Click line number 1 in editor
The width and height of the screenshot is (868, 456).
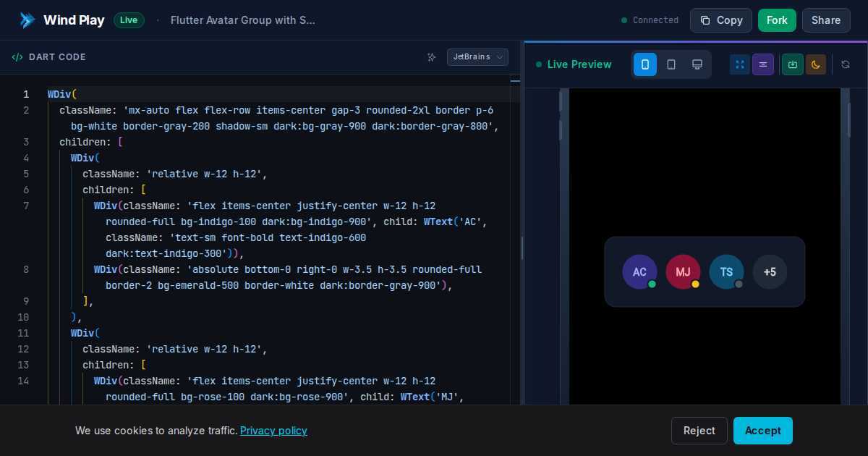[26, 94]
